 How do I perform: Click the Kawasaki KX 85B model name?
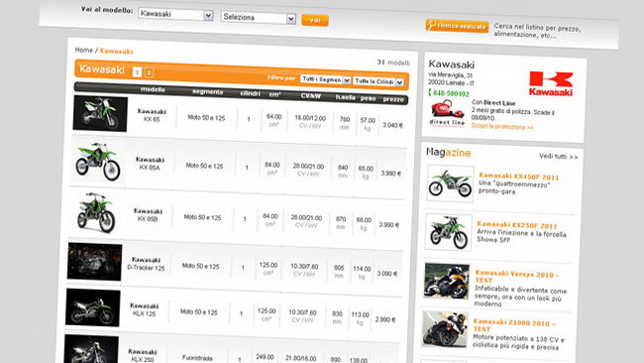(x=148, y=215)
